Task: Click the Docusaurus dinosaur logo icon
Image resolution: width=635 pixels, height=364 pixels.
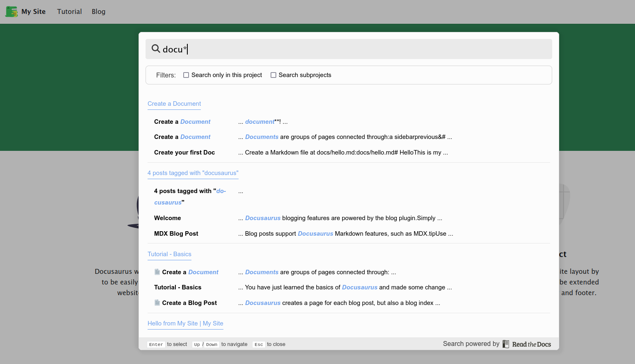Action: [11, 11]
